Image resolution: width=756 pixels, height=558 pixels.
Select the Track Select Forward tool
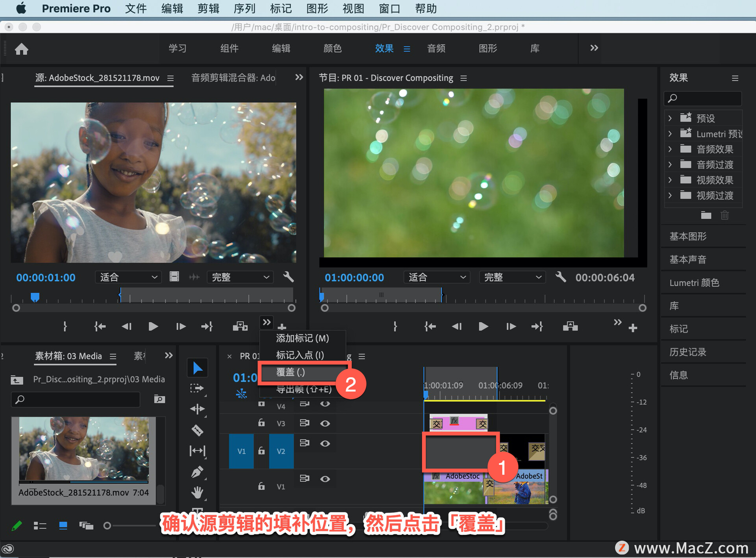click(197, 388)
